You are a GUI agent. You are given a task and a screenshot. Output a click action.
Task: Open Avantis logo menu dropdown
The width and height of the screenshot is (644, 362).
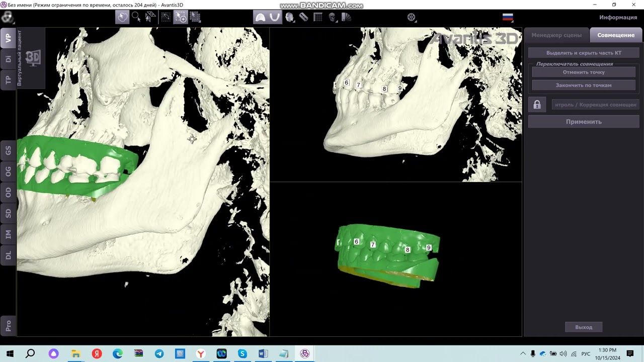(x=8, y=18)
